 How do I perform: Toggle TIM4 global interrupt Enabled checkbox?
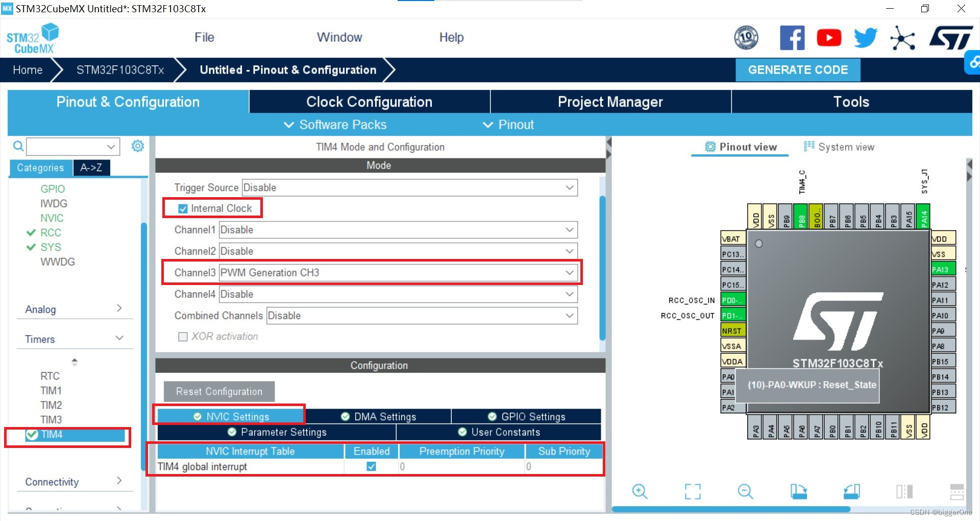click(x=371, y=466)
